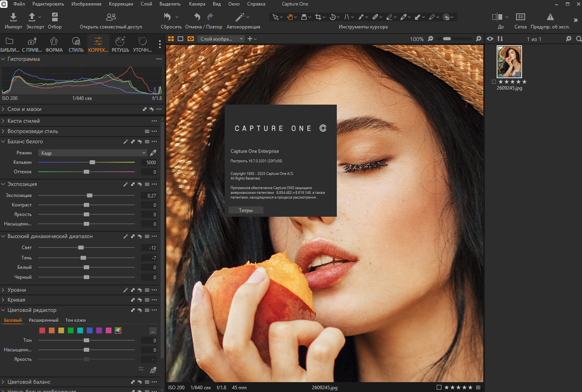Click the 'Титры' button in About dialog
The height and width of the screenshot is (392, 582).
click(x=246, y=210)
